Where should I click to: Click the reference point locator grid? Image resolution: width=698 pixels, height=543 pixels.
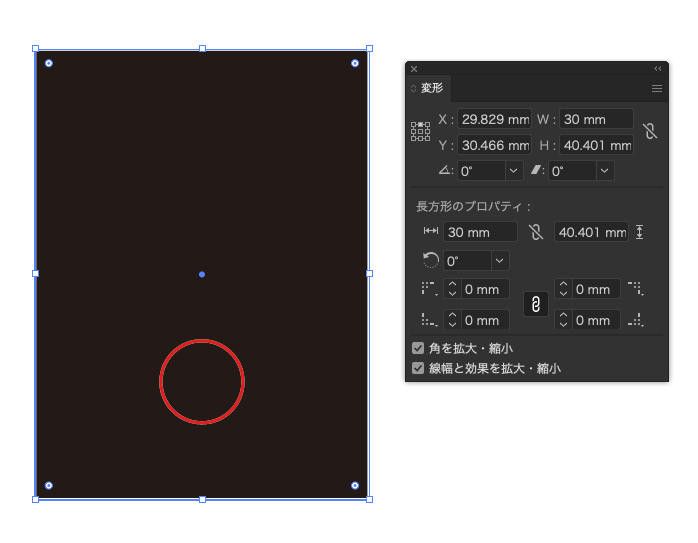click(x=420, y=132)
